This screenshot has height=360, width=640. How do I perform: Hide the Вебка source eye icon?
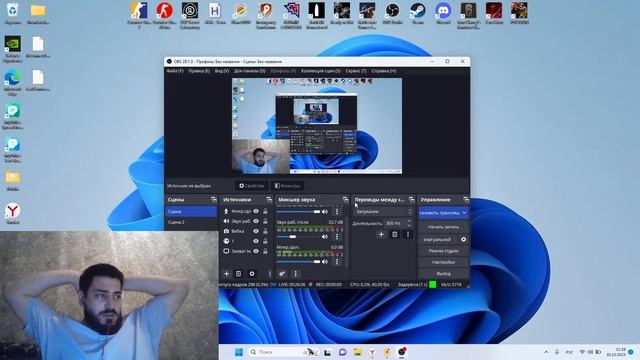[256, 231]
